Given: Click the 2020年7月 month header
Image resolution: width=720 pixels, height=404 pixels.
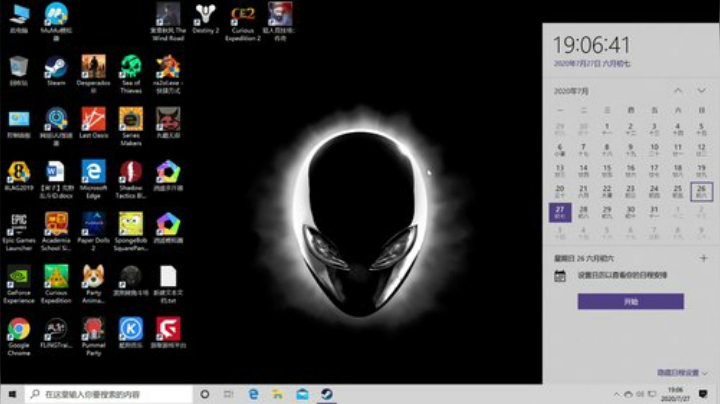Looking at the screenshot, I should pyautogui.click(x=571, y=91).
